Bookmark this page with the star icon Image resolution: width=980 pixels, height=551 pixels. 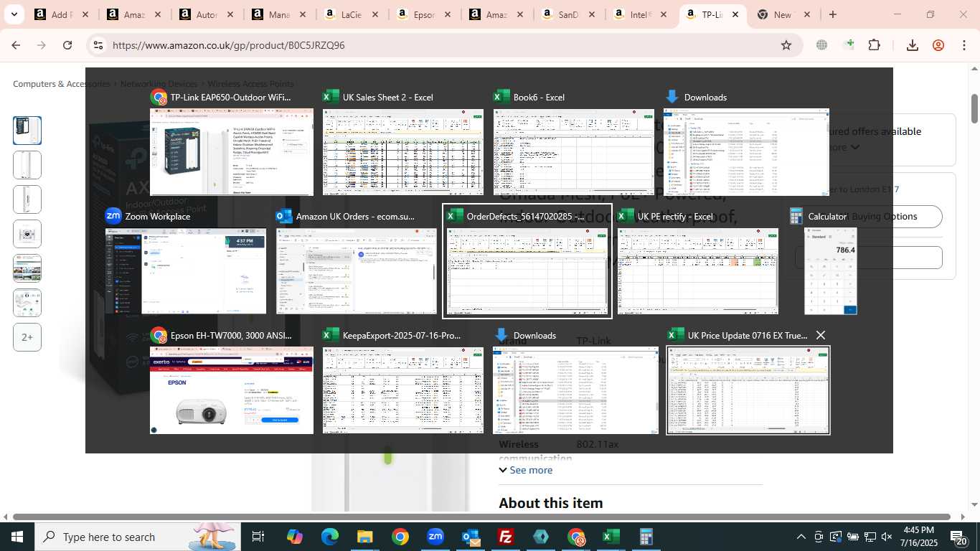786,45
